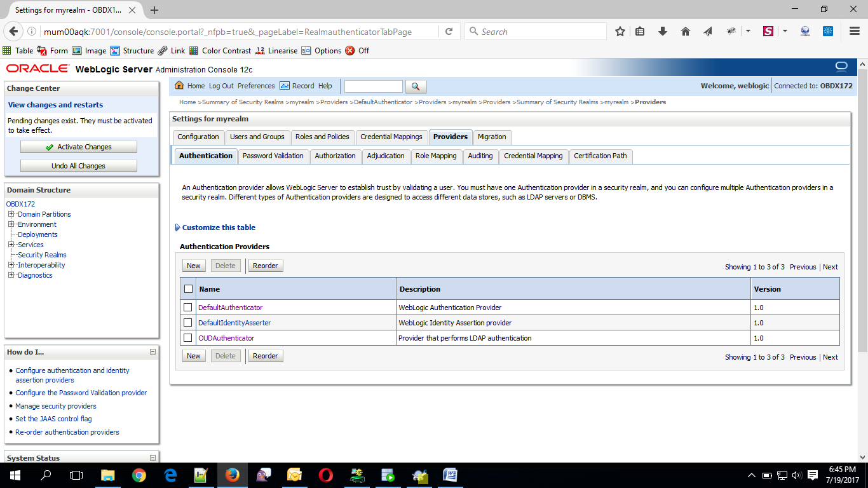The image size is (868, 488).
Task: Click Undo All Changes button
Action: [x=79, y=166]
